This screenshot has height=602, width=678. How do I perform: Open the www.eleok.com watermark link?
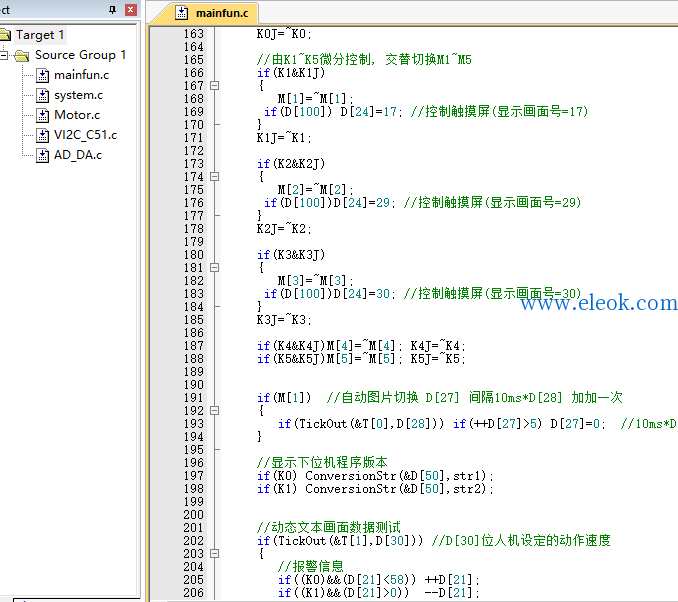point(599,302)
